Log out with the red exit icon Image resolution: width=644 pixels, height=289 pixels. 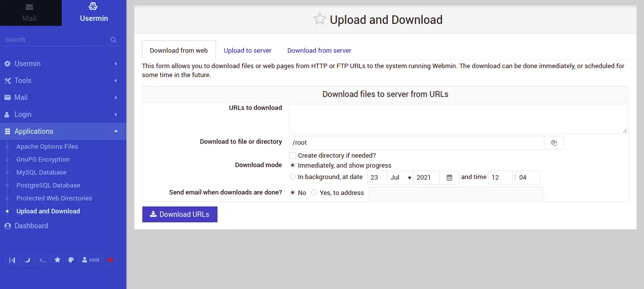(110, 260)
